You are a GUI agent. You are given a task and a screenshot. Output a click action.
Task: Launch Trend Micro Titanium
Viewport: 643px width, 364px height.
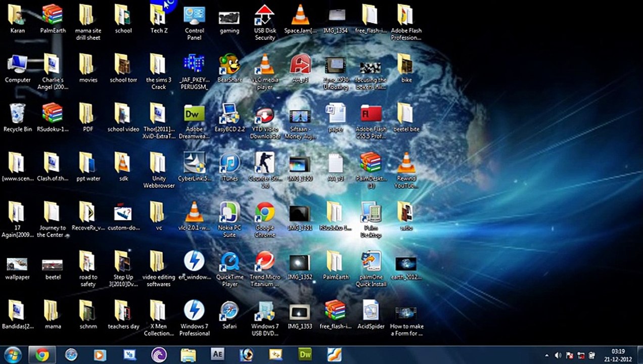[x=264, y=269]
